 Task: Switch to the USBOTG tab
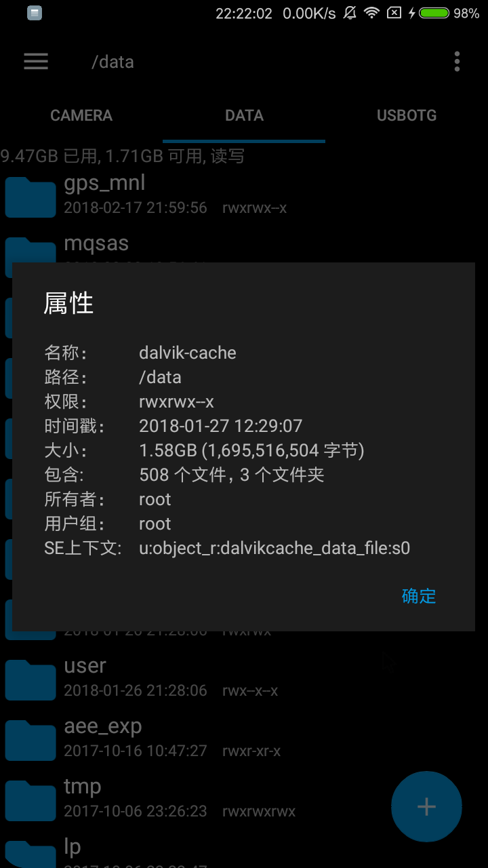coord(407,115)
